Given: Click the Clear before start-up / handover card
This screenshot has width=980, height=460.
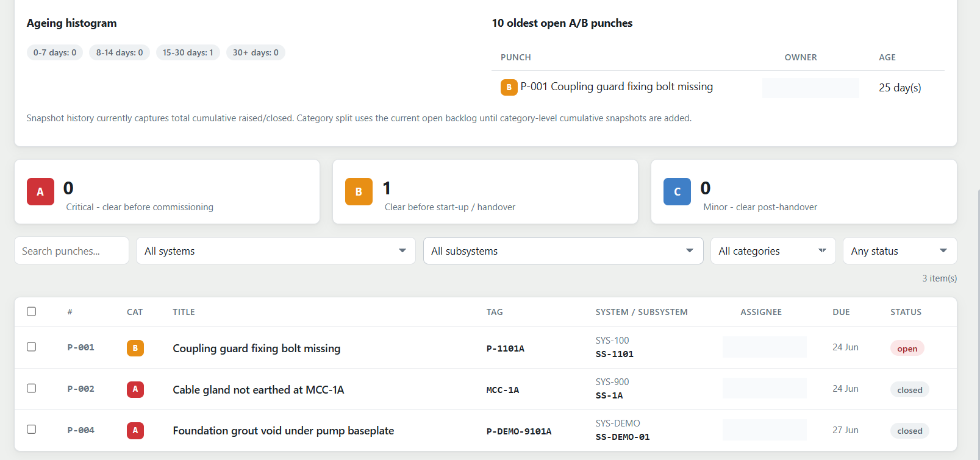Looking at the screenshot, I should tap(485, 192).
